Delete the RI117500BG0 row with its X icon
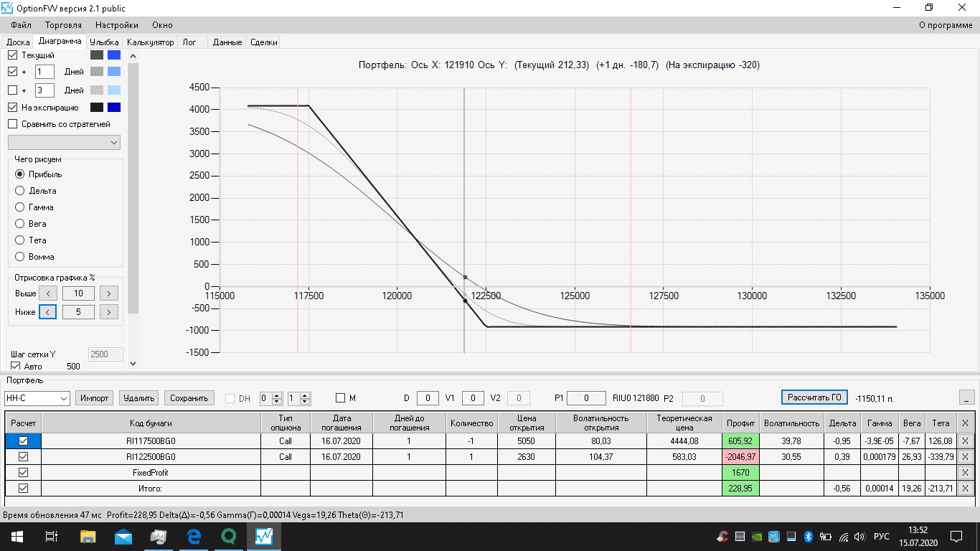 965,441
